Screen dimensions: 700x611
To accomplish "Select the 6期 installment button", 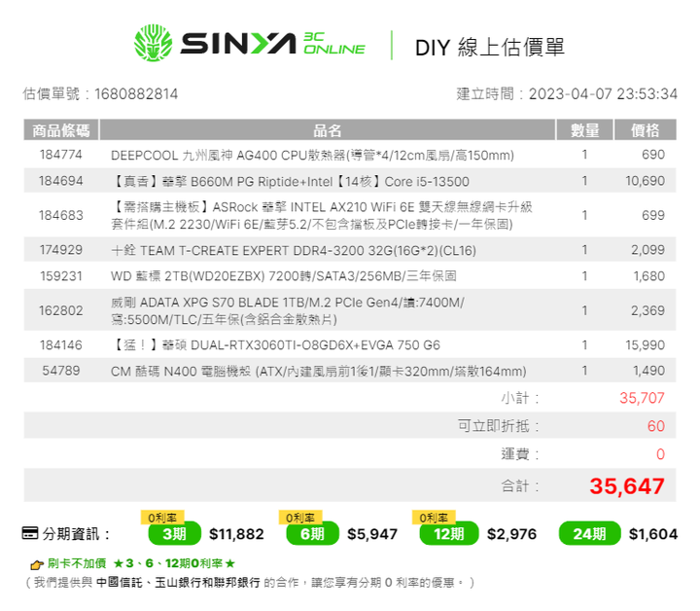I will (312, 533).
